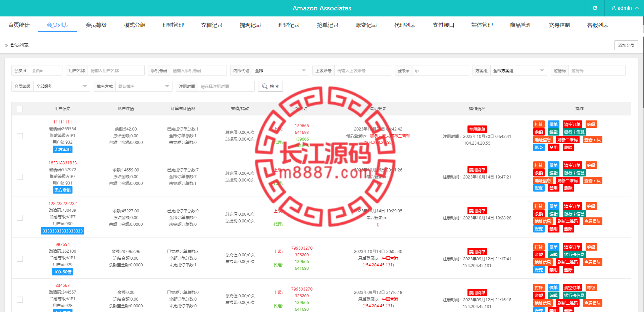This screenshot has height=312, width=644.
Task: Expand the 内部代理 dropdown
Action: pos(280,70)
